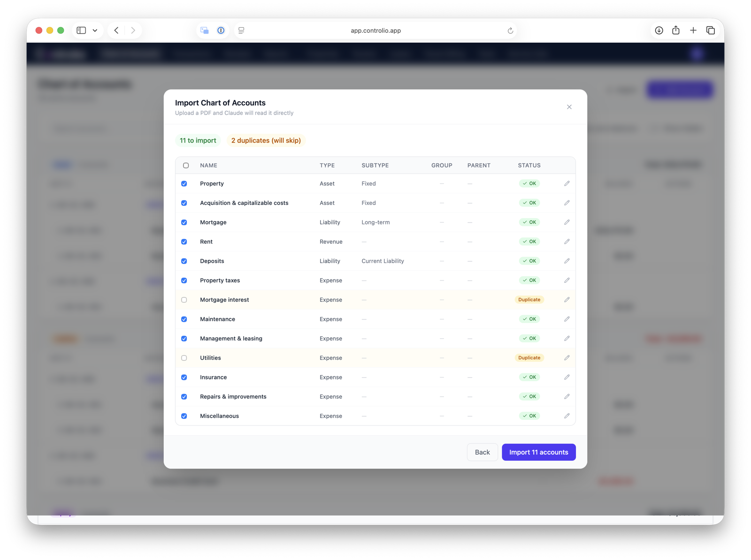
Task: Toggle the select-all header checkbox
Action: coord(186,166)
